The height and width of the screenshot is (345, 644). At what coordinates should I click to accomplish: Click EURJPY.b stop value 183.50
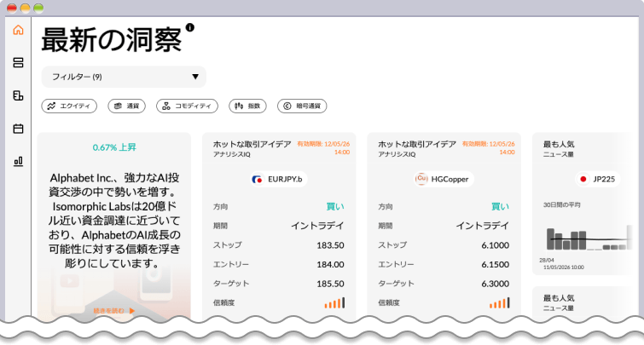tap(330, 245)
